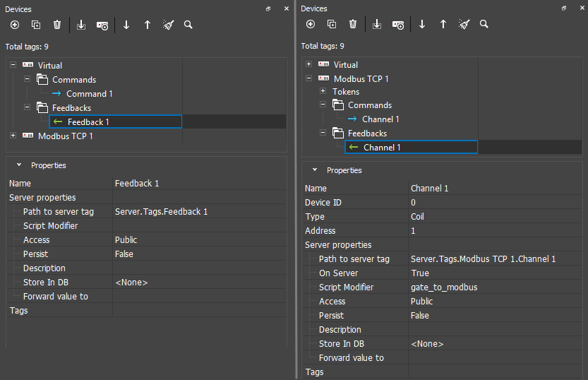Click the left panel's Store In DB value

tap(131, 283)
